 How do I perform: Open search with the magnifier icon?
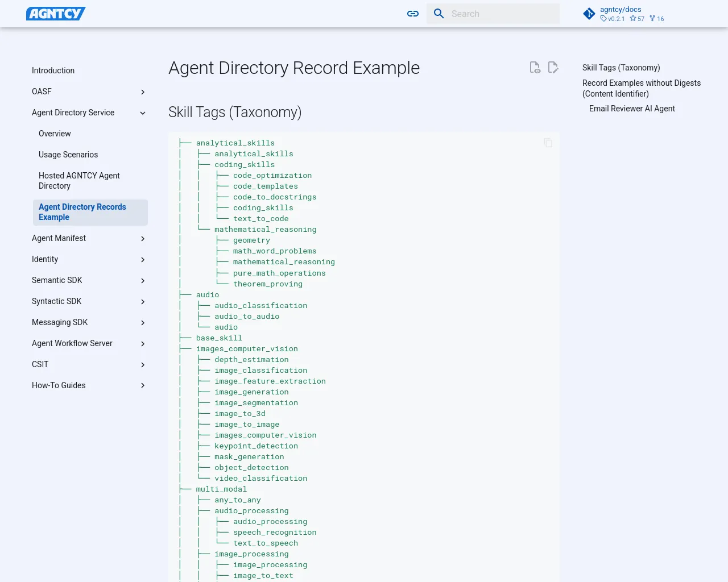[439, 13]
